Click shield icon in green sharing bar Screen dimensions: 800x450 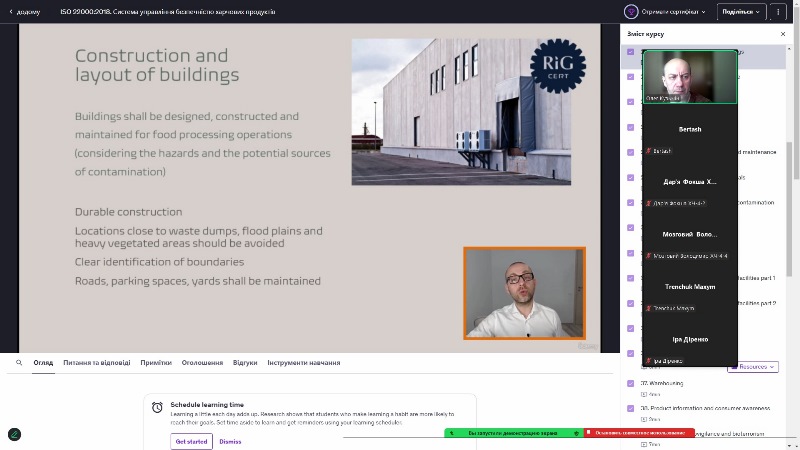576,433
